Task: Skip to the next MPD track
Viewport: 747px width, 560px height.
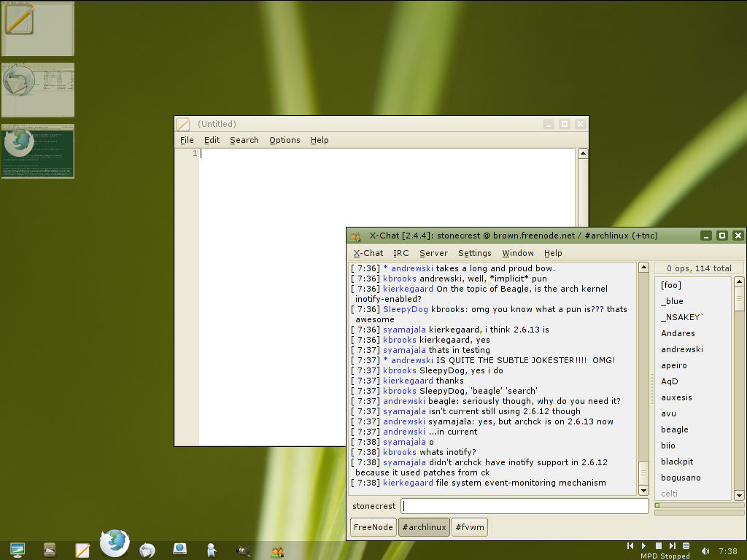Action: tap(672, 545)
